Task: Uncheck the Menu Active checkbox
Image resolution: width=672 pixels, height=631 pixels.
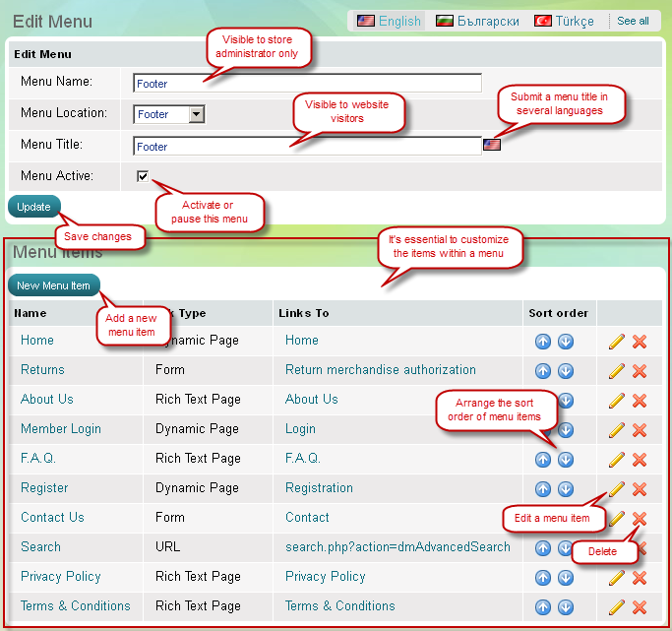Action: tap(143, 177)
